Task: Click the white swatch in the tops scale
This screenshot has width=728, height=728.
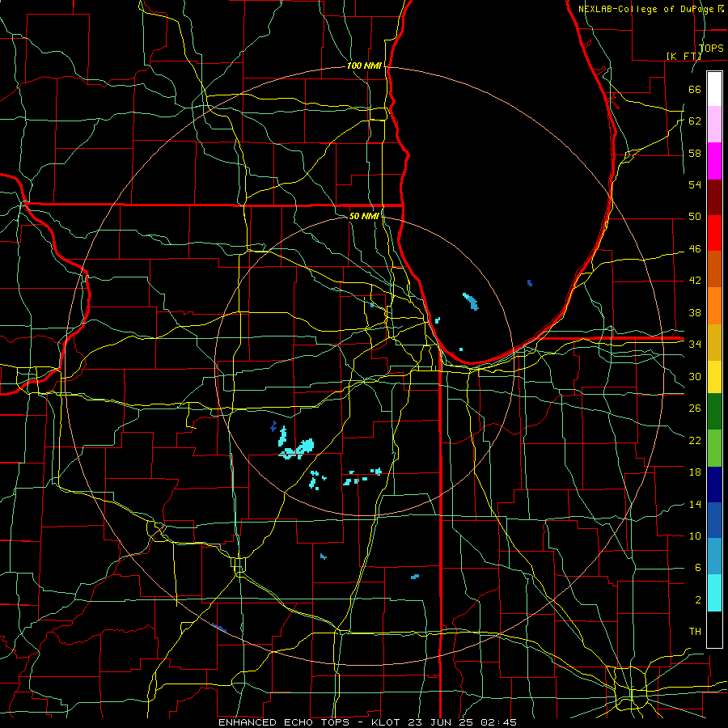Action: [714, 89]
